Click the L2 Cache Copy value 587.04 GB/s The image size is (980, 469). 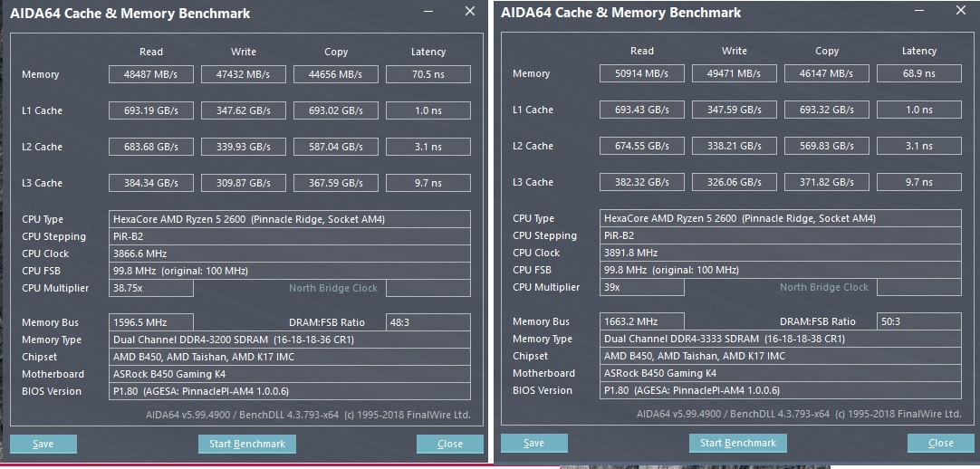click(335, 147)
